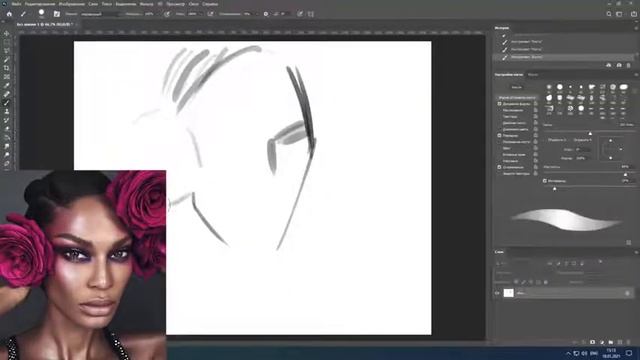Click the Dual Brush option label
This screenshot has width=640, height=360.
coord(515,123)
